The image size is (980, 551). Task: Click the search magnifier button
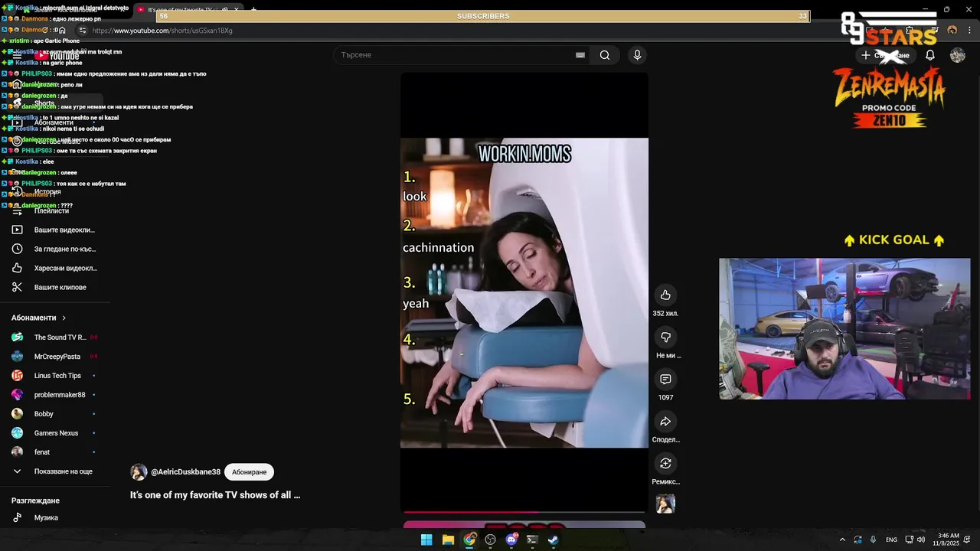(605, 55)
